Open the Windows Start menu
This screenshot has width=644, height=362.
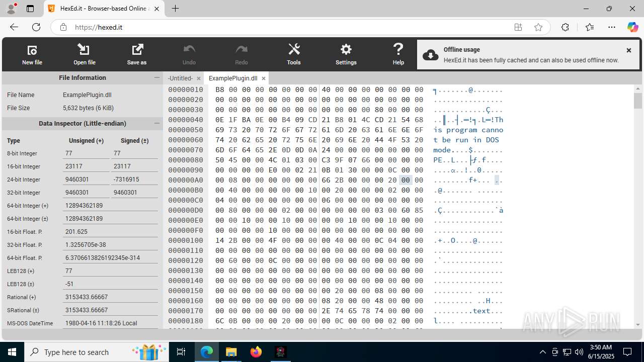point(12,352)
